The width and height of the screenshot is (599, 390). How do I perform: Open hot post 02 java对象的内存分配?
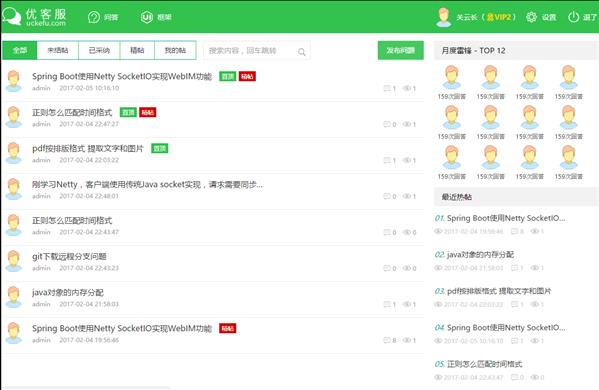click(480, 254)
